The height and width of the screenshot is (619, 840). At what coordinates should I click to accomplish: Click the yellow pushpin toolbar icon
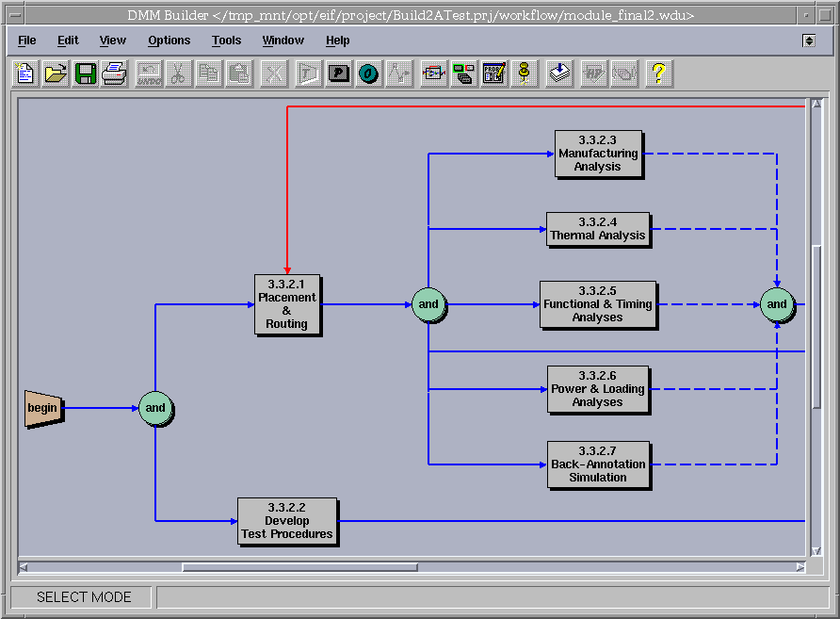(524, 73)
